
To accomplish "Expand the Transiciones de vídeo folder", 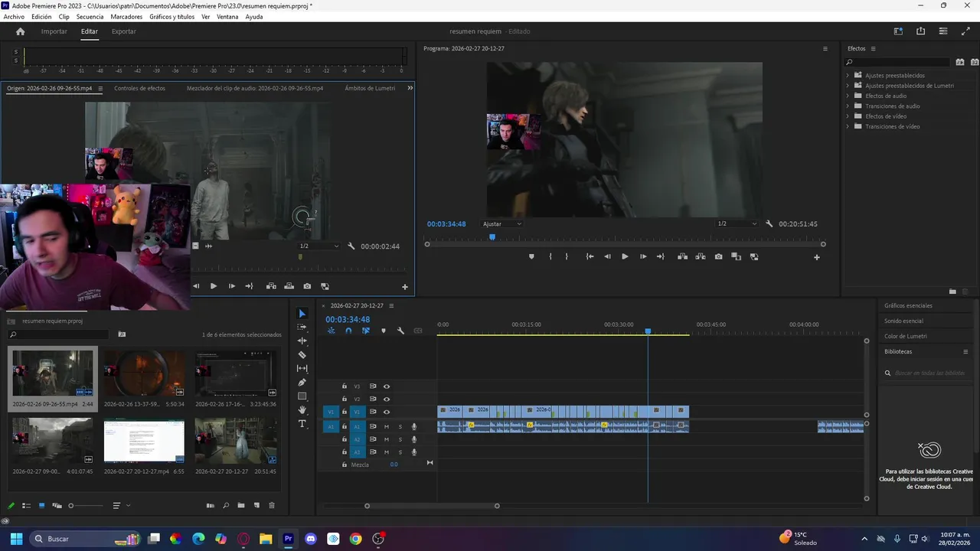I will (848, 126).
